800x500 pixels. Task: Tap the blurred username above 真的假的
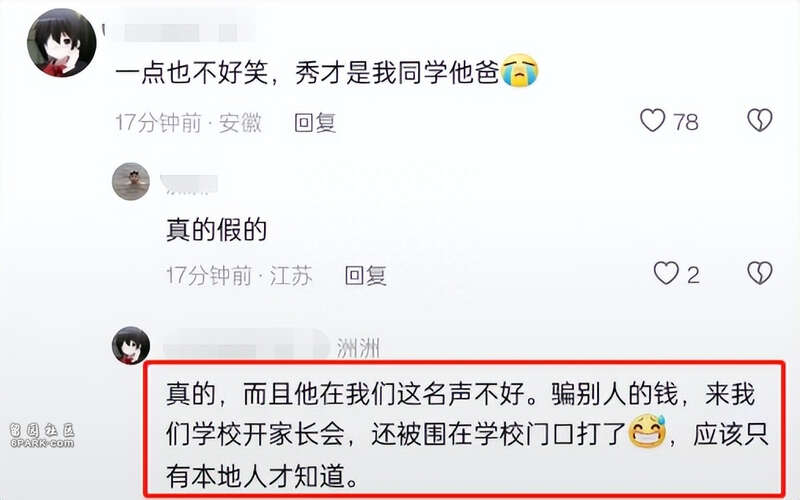[189, 184]
